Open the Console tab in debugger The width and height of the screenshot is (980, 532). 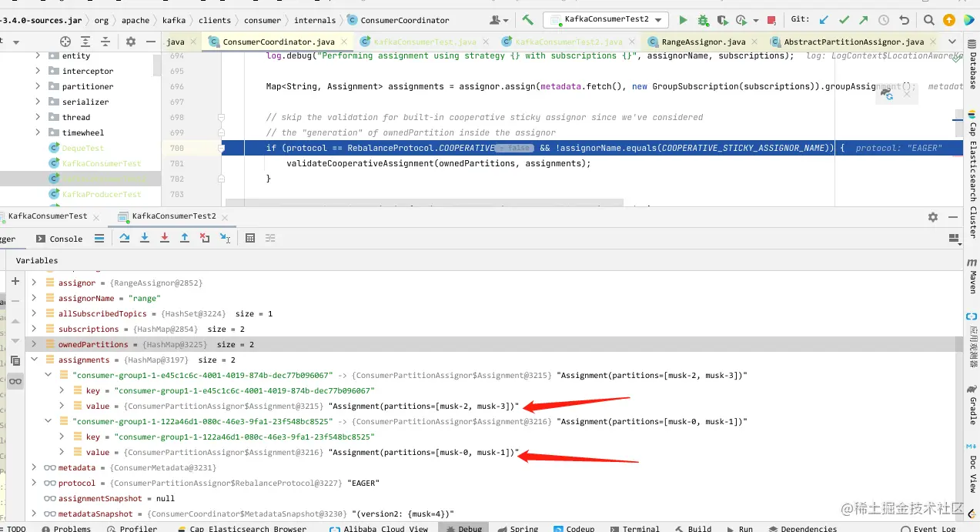click(59, 239)
